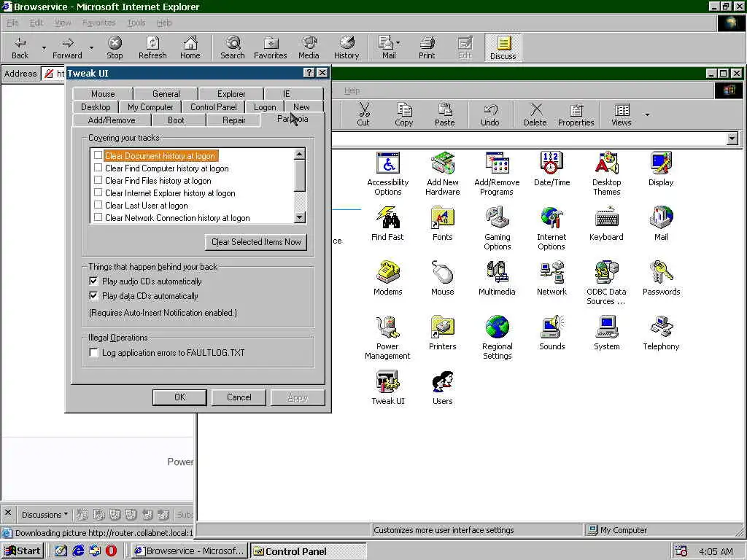Click the Start button

pos(23,551)
